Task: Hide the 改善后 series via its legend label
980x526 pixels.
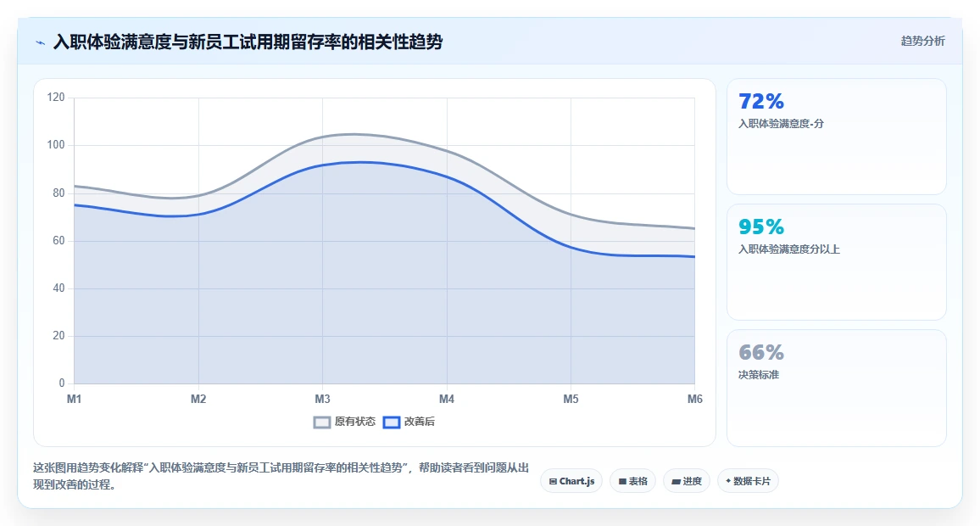Action: [420, 422]
